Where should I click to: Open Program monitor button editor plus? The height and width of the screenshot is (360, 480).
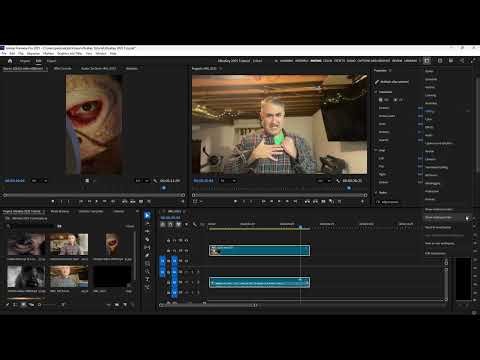(x=362, y=201)
